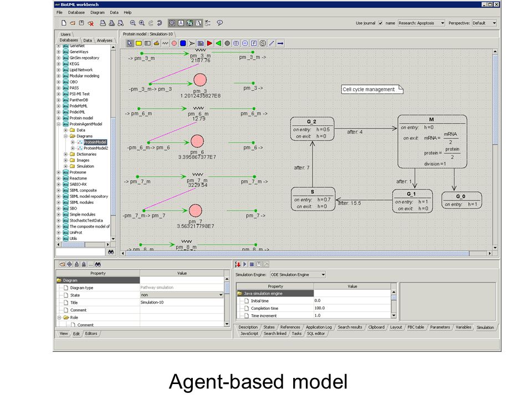The width and height of the screenshot is (532, 399).
Task: Select the UniProt database item
Action: tap(76, 233)
